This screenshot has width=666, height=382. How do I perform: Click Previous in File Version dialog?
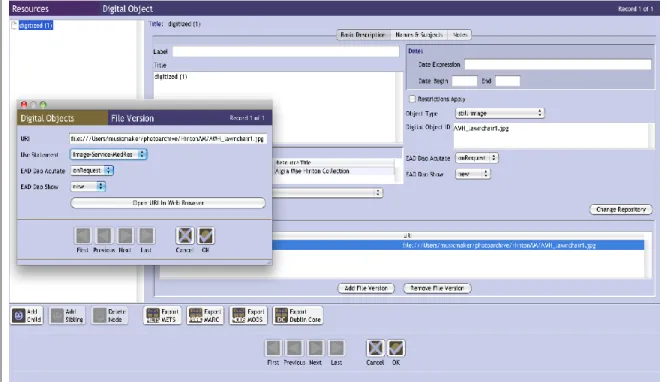click(x=104, y=236)
